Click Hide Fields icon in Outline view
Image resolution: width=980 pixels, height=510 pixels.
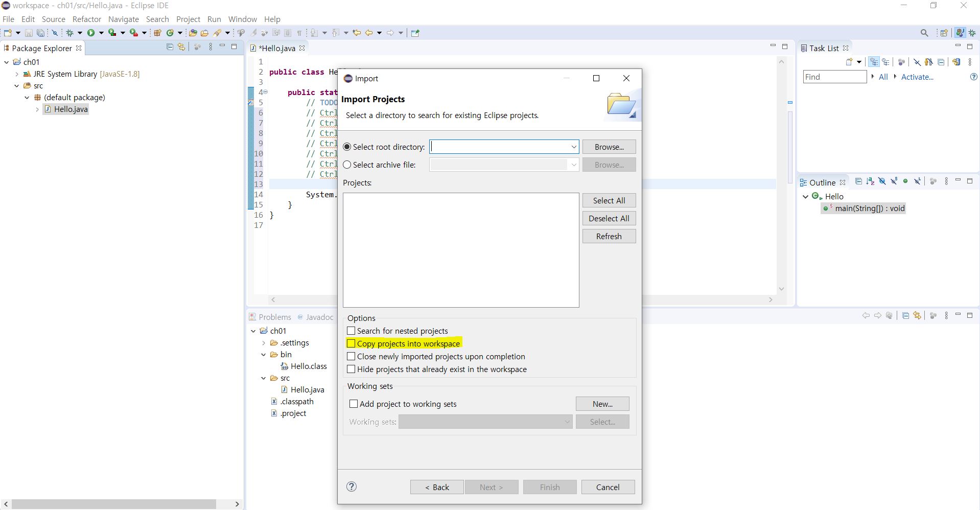[882, 181]
